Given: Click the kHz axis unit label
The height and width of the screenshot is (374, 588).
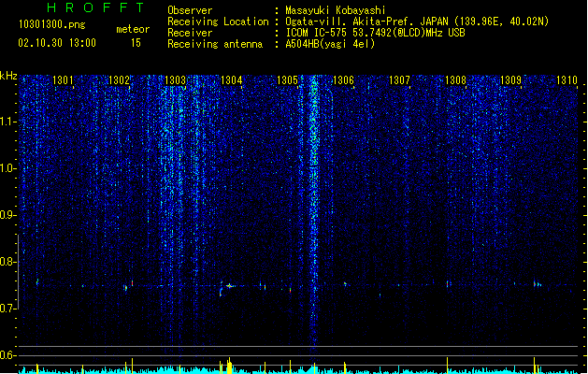Looking at the screenshot, I should 8,76.
